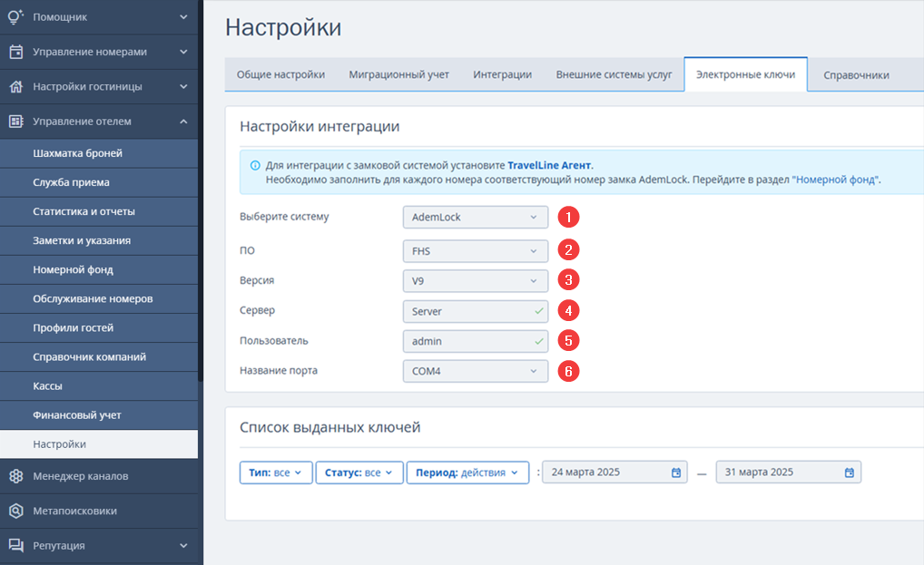The image size is (924, 565).
Task: Click the Менеджер каналов icon
Action: click(16, 476)
